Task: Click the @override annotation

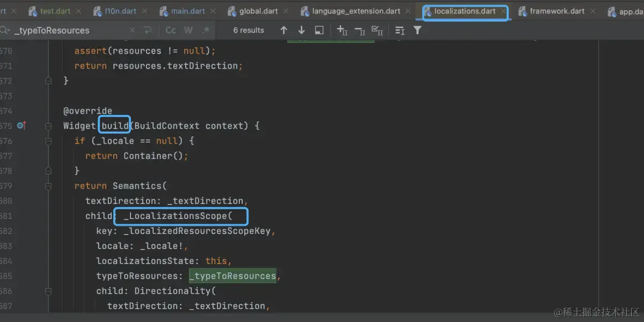Action: coord(87,111)
